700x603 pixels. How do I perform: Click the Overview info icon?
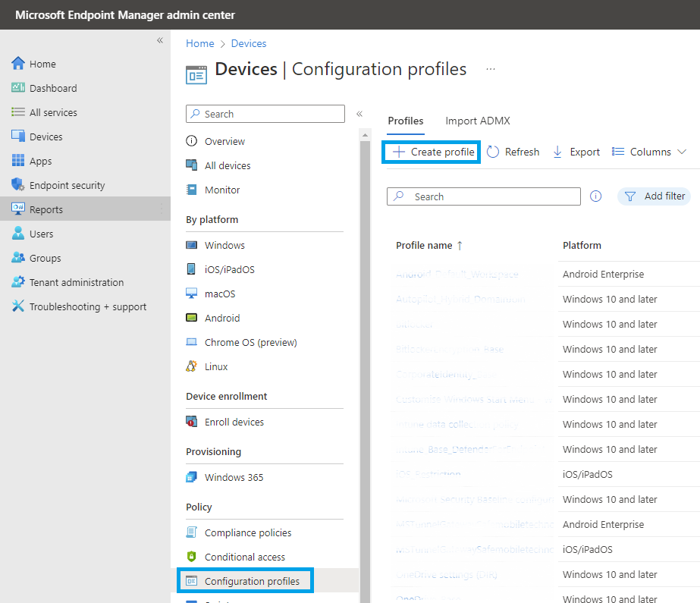point(192,141)
